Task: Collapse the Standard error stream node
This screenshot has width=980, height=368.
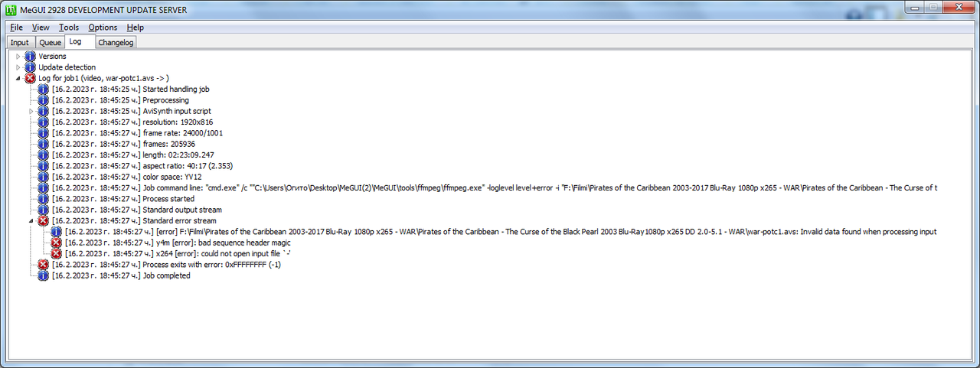Action: [x=31, y=220]
